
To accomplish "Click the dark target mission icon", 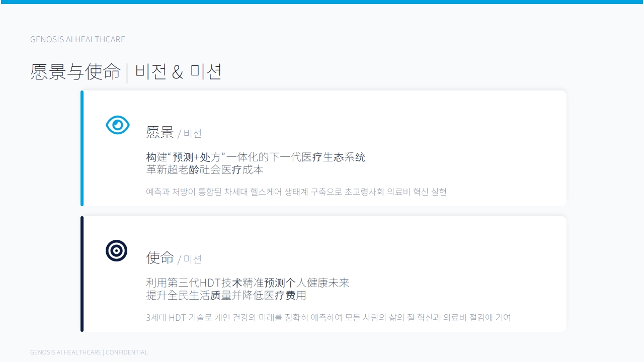I will click(116, 250).
